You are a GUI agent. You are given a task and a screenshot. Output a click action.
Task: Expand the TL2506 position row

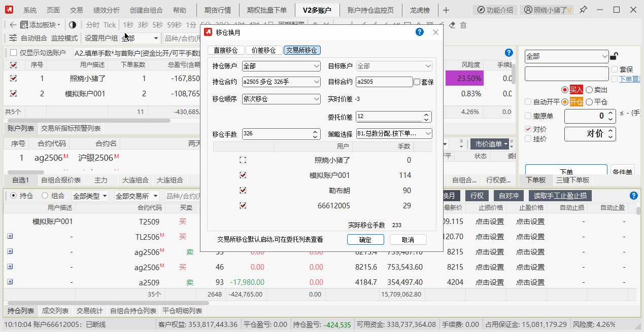tap(10, 237)
